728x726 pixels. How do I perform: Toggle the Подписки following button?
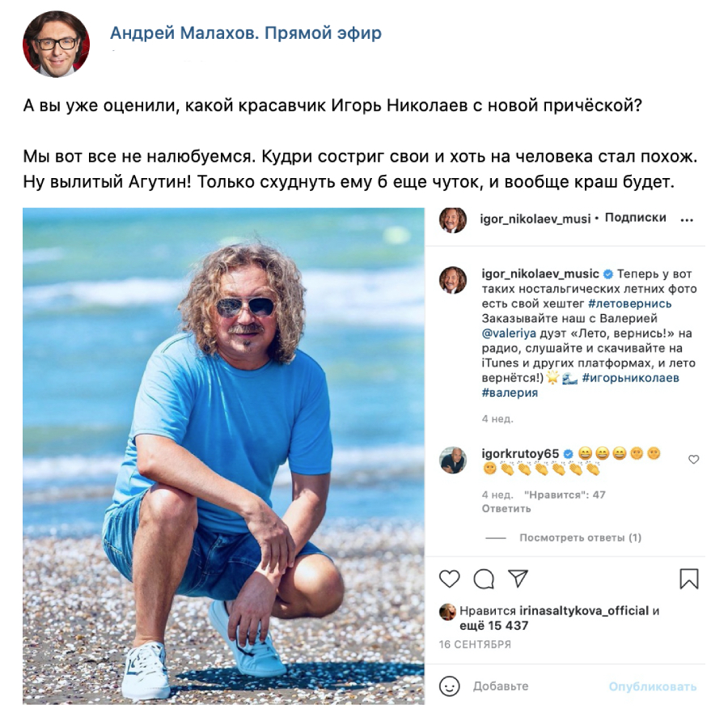coord(635,218)
